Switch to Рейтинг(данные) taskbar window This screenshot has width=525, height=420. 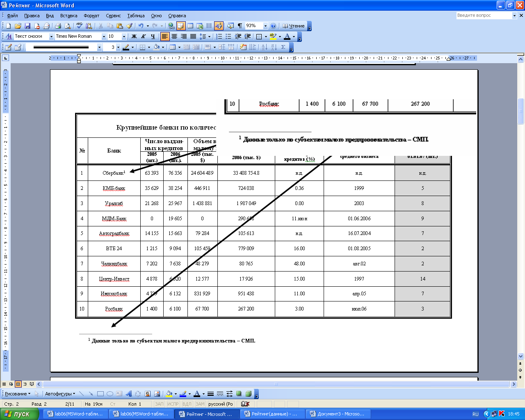pos(273,414)
